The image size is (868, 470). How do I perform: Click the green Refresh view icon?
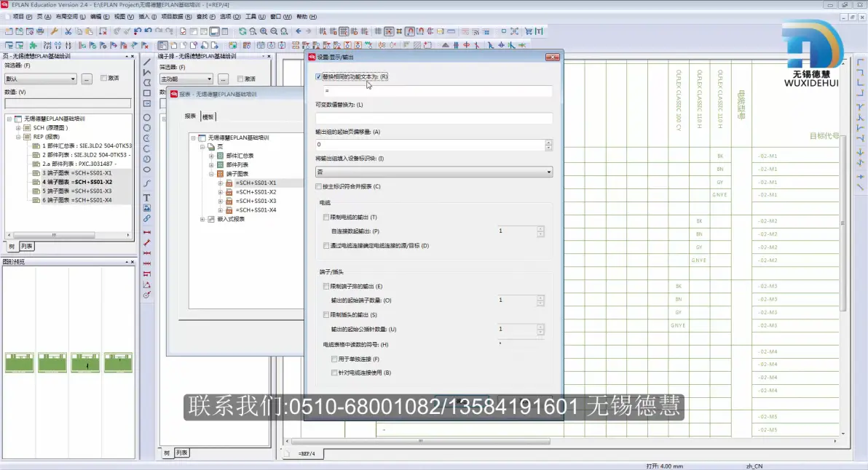(x=242, y=31)
